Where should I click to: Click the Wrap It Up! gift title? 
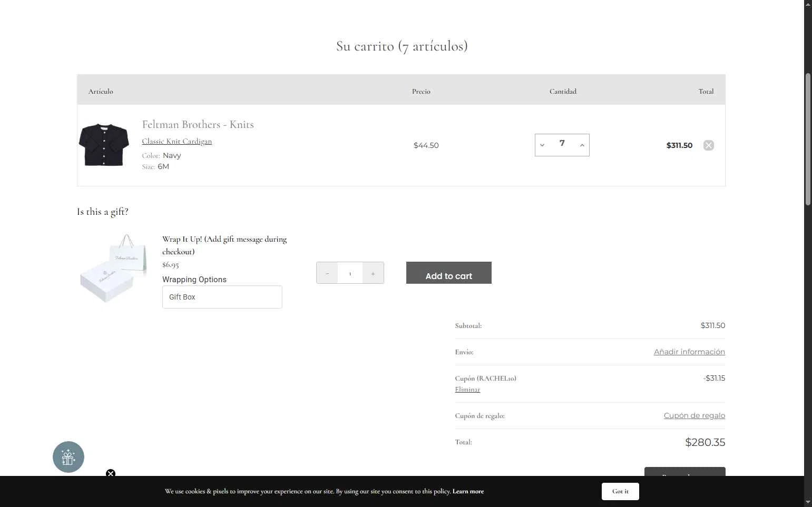[x=224, y=245]
